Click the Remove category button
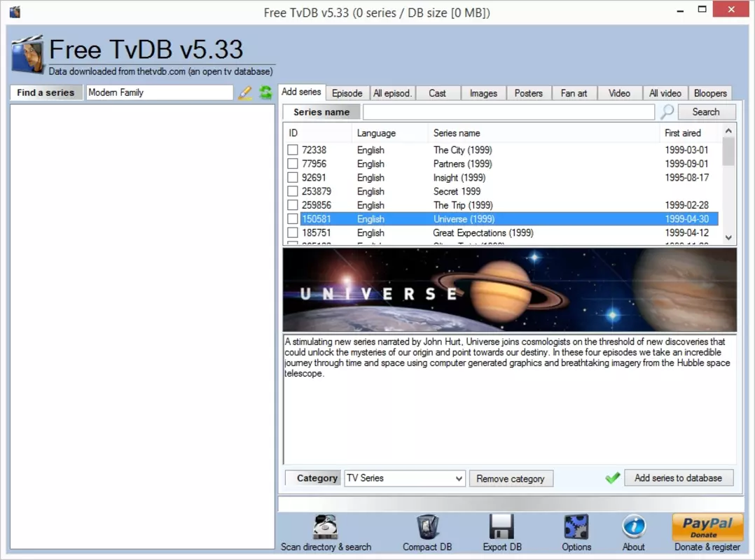 tap(511, 479)
